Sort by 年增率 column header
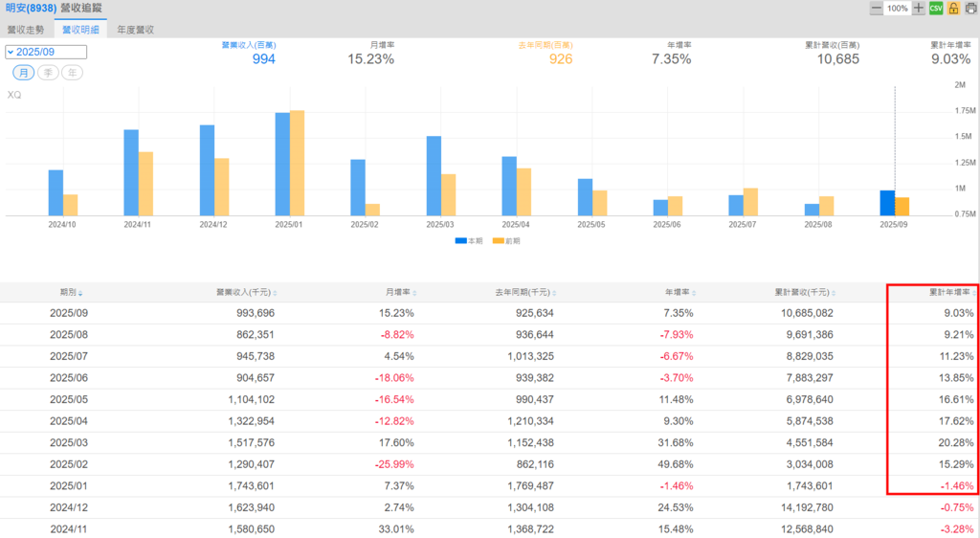Viewport: 980px width, 538px height. (680, 292)
